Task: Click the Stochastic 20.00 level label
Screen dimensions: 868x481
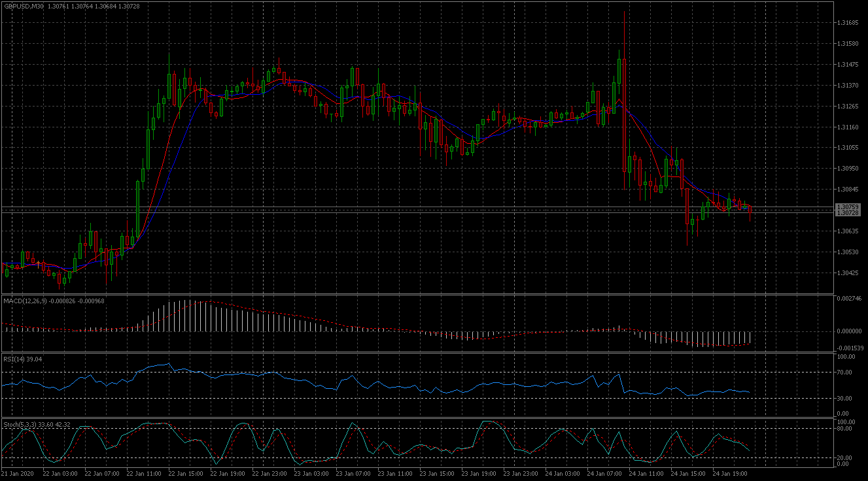Action: [x=844, y=457]
